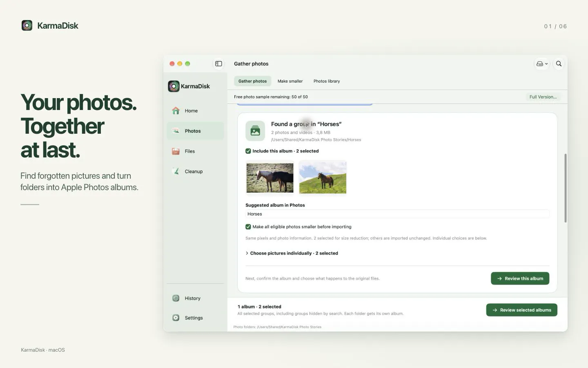Select the single horse on hill thumbnail
This screenshot has width=588, height=368.
[323, 177]
